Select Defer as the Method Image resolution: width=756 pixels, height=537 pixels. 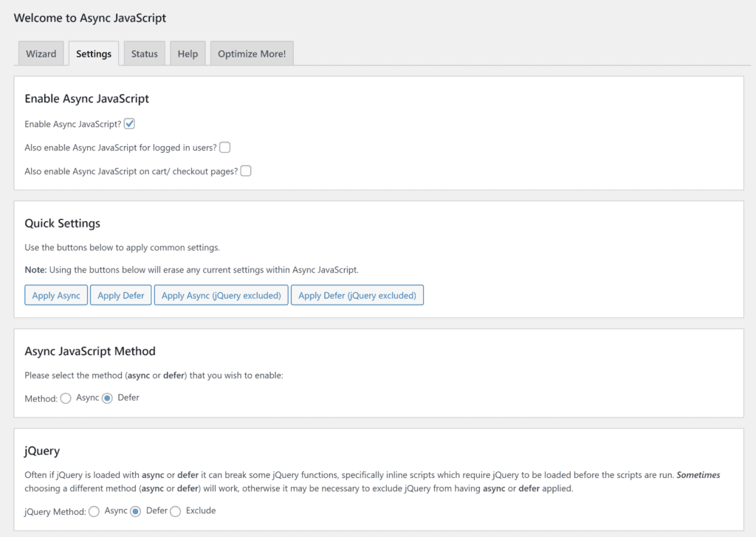107,398
